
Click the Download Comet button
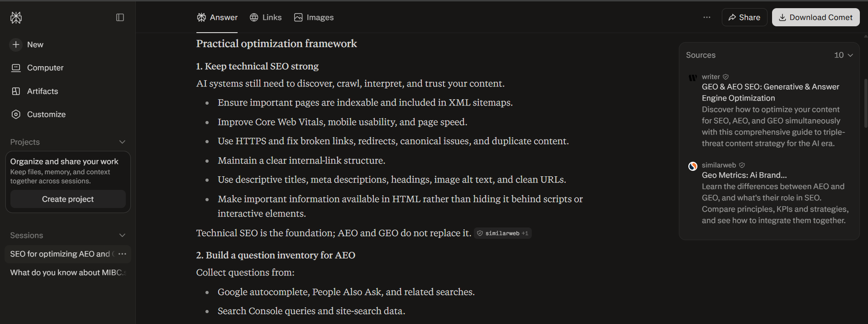point(816,17)
